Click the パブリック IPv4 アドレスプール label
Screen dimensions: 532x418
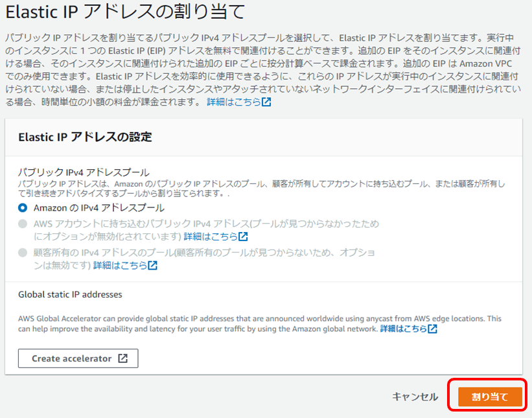point(84,172)
